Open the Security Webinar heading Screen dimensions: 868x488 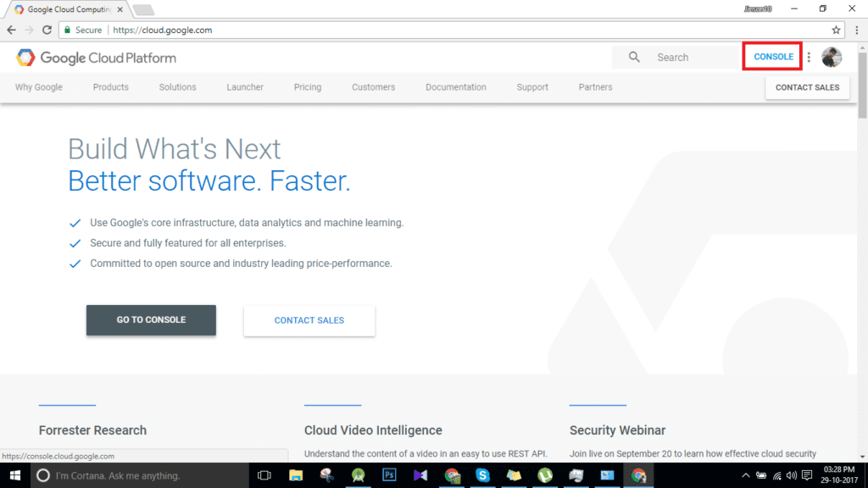click(x=617, y=430)
